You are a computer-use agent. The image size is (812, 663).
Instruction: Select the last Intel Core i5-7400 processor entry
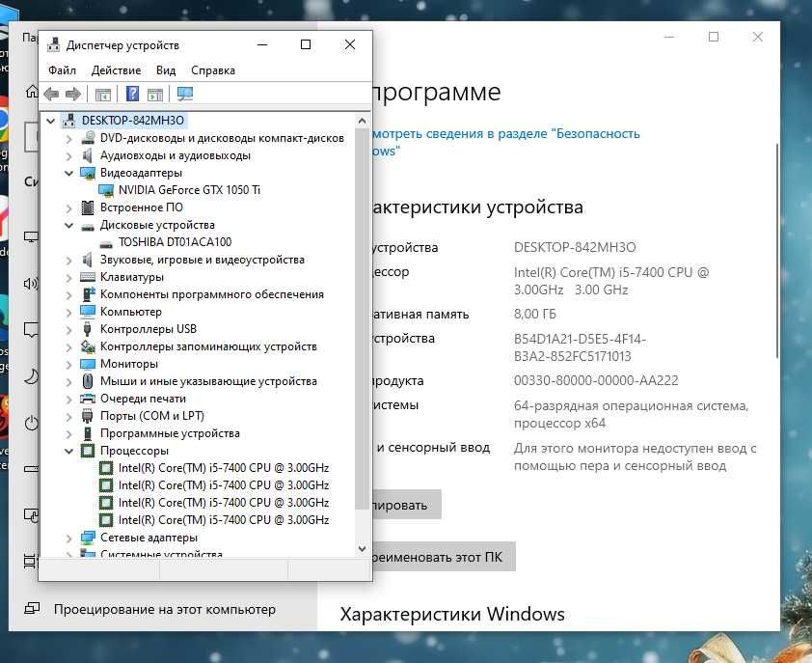[x=223, y=520]
